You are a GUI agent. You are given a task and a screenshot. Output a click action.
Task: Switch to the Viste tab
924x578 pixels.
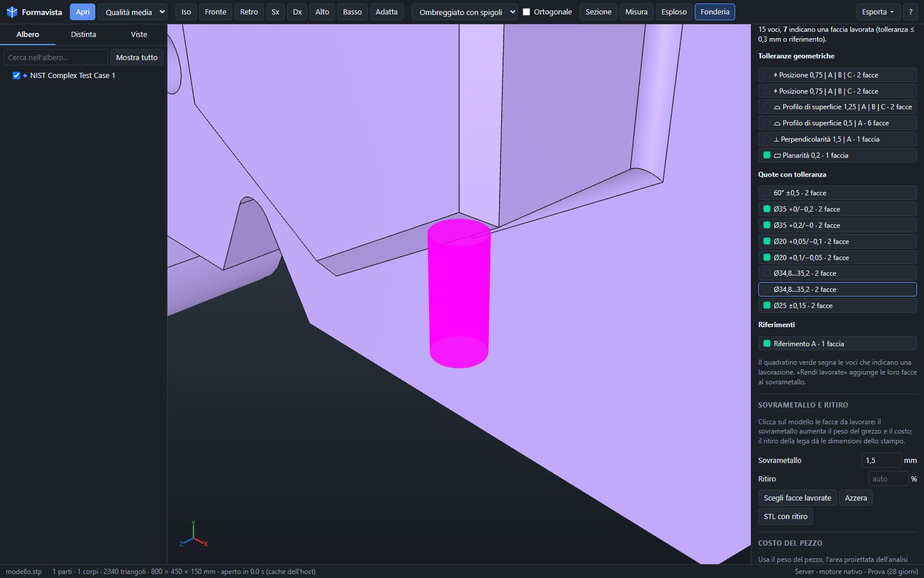pos(139,35)
